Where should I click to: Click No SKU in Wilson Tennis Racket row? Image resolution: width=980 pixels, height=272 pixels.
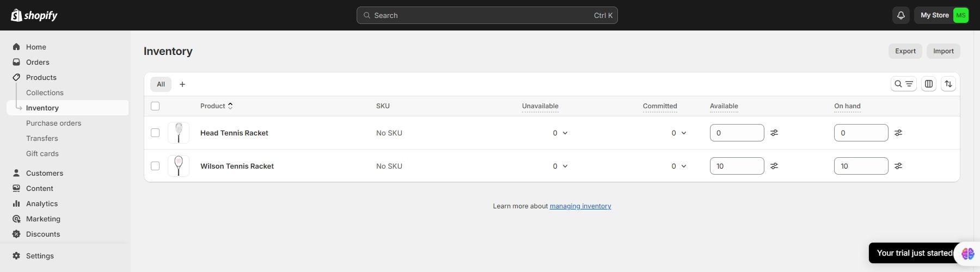pos(389,166)
